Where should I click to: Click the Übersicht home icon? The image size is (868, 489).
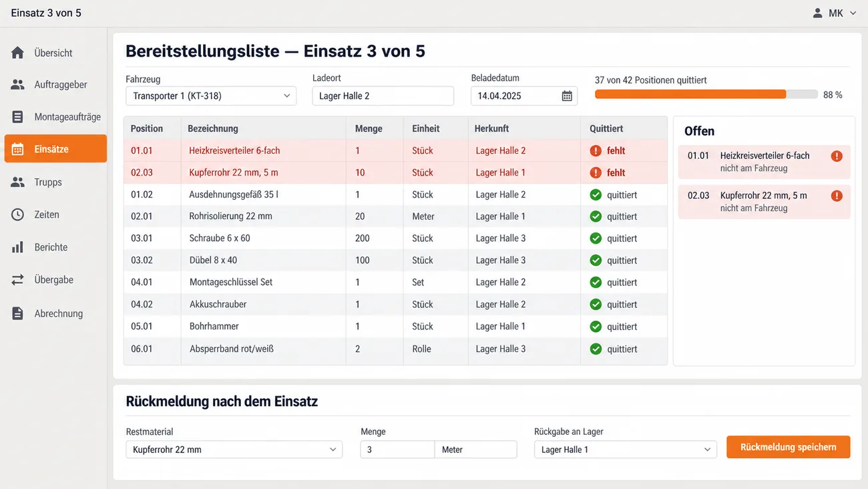[x=18, y=53]
